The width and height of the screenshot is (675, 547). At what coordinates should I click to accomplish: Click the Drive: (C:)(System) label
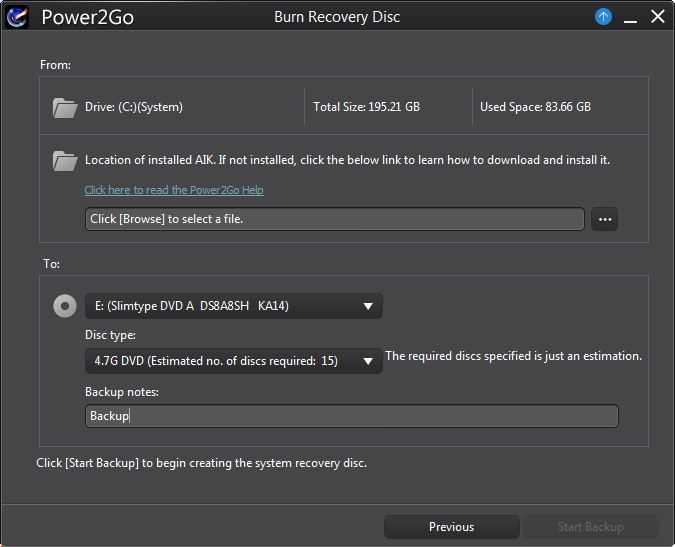click(x=134, y=107)
